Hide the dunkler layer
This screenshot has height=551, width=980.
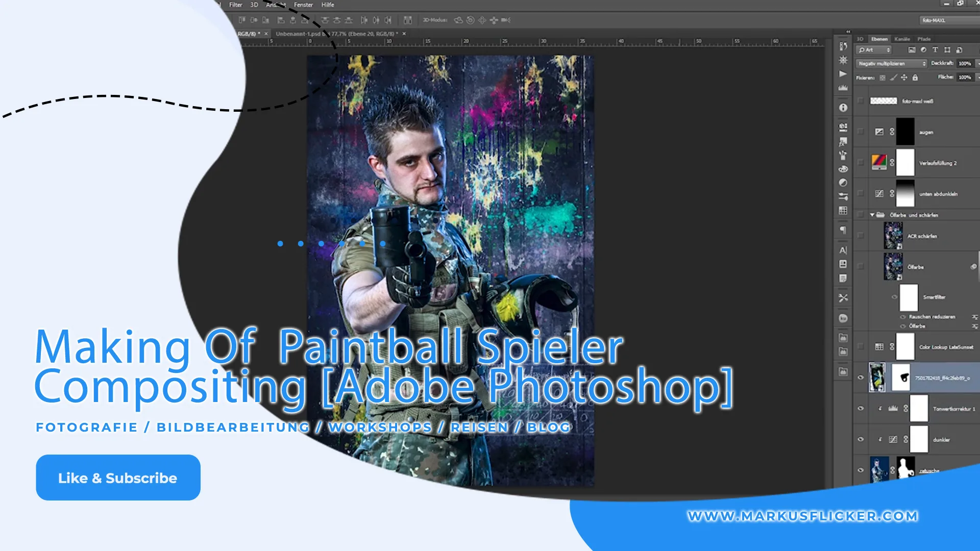click(861, 439)
